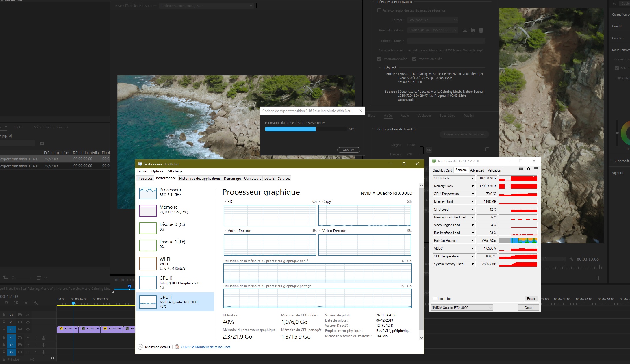The width and height of the screenshot is (630, 364).
Task: Uncheck Exportation audio checkbox
Action: 414,59
